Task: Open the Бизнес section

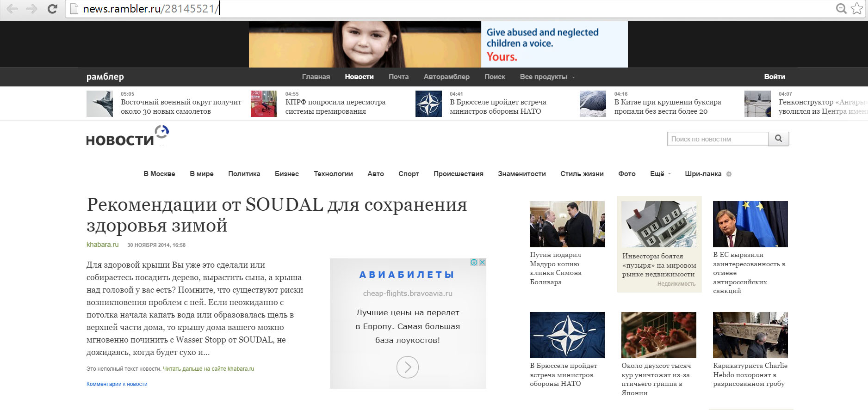Action: tap(287, 174)
